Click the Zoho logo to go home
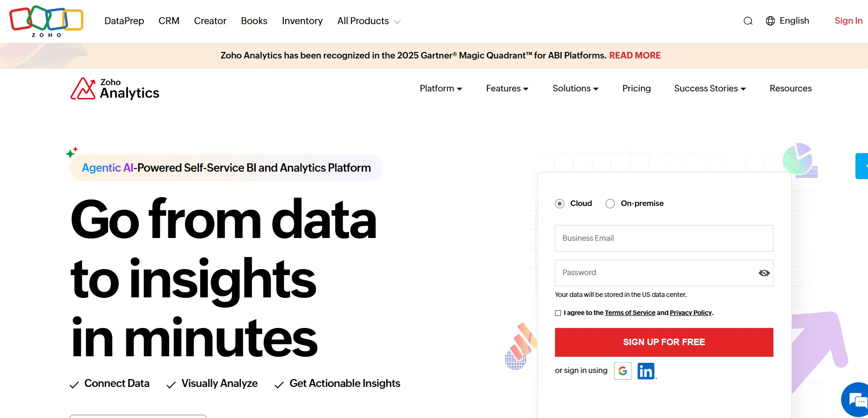868x418 pixels. tap(46, 21)
